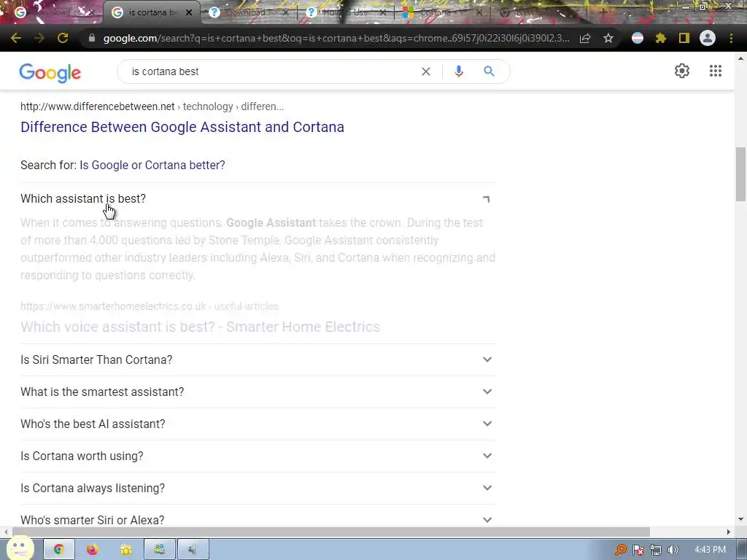747x560 pixels.
Task: Reload the Google search page
Action: pos(63,38)
